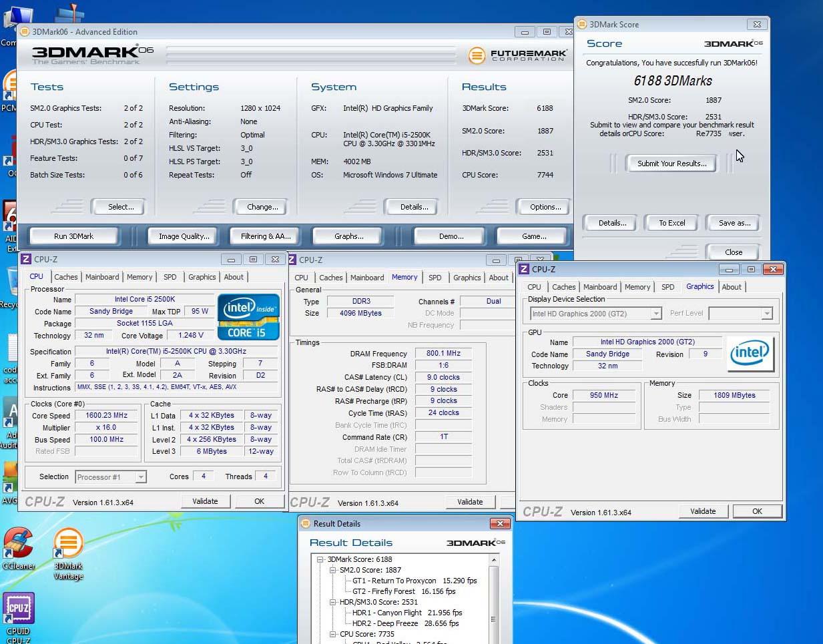Screen dimensions: 823x644
Task: Click the 3DMark Score window title icon
Action: 581,24
